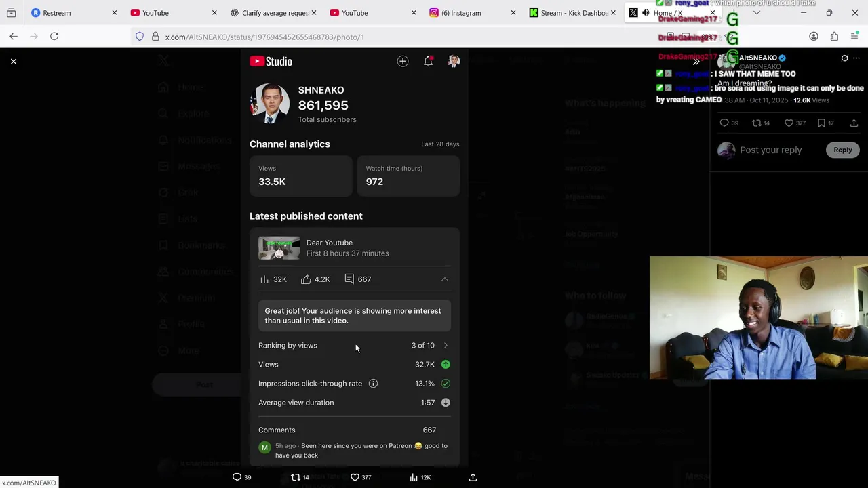Collapse the Dear Youtube stats panel chevron
This screenshot has width=868, height=488.
pyautogui.click(x=445, y=279)
